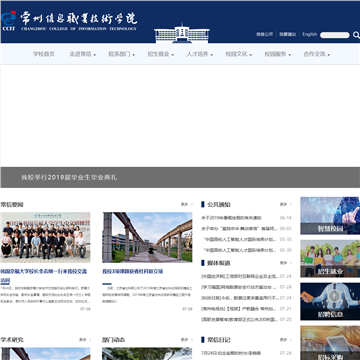The image size is (360, 360).
Task: Open the [学习强国] media report
Action: [x=239, y=287]
